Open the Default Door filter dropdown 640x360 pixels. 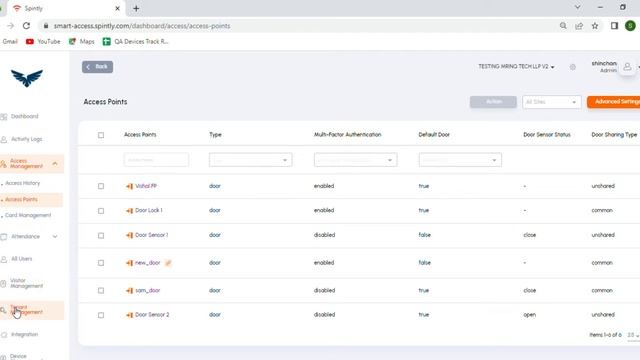[x=460, y=160]
